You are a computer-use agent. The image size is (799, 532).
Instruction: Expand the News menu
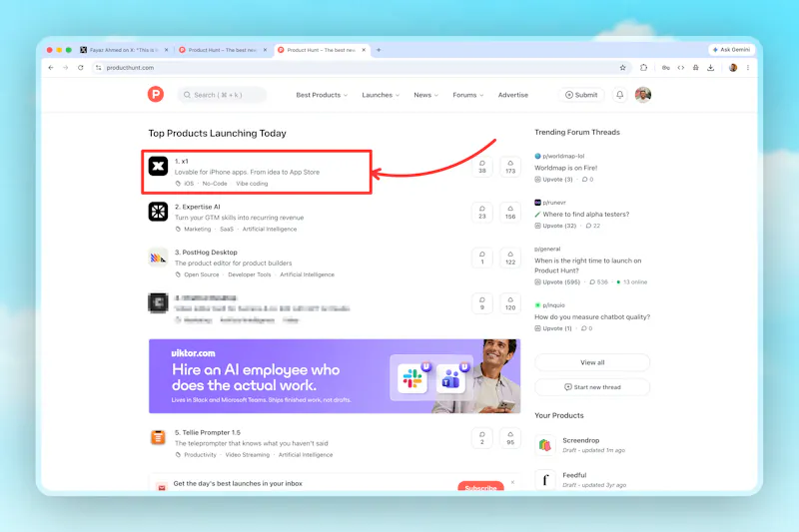click(426, 95)
